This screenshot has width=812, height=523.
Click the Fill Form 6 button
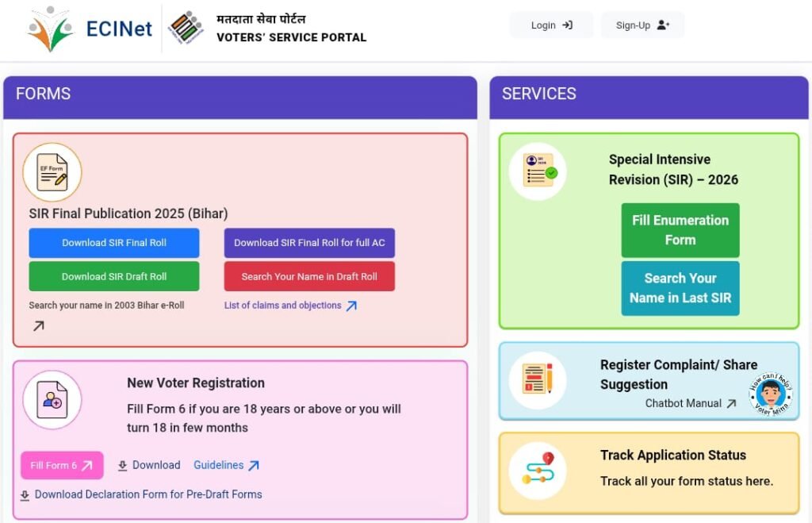[62, 466]
